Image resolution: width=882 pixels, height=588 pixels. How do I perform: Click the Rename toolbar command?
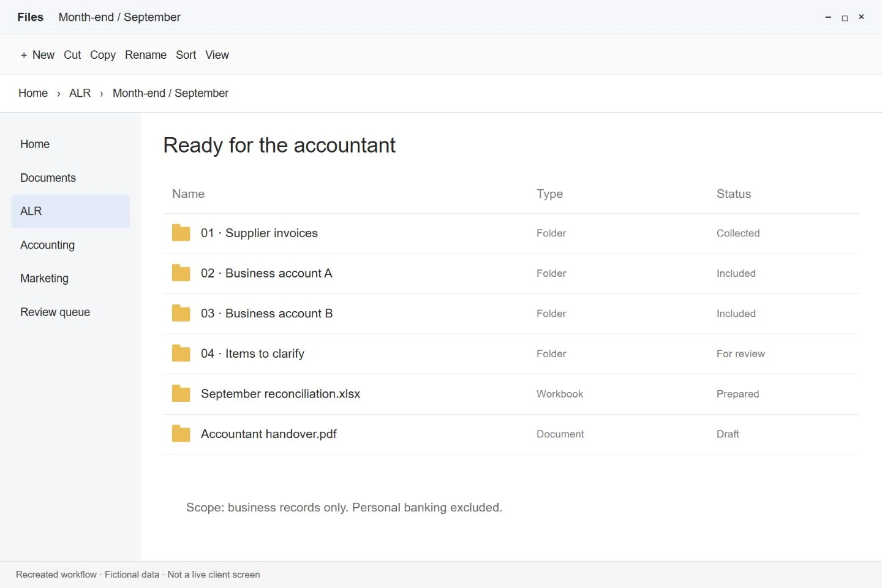[x=146, y=55]
